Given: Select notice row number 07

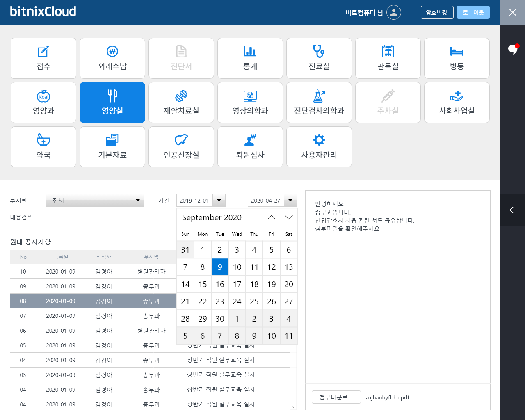Looking at the screenshot, I should [x=94, y=316].
